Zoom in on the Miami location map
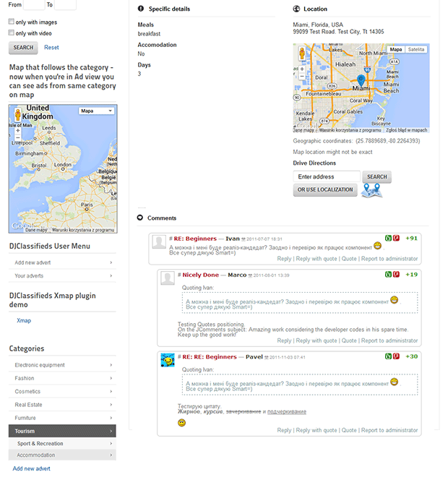This screenshot has width=448, height=480. coord(302,69)
